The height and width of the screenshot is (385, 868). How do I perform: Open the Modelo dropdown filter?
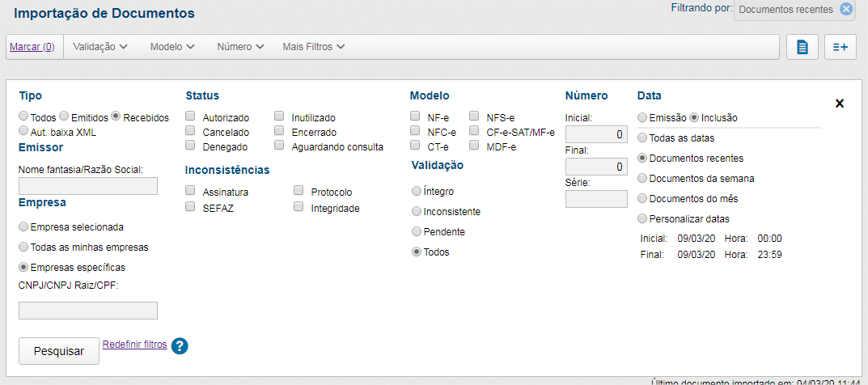click(x=172, y=47)
